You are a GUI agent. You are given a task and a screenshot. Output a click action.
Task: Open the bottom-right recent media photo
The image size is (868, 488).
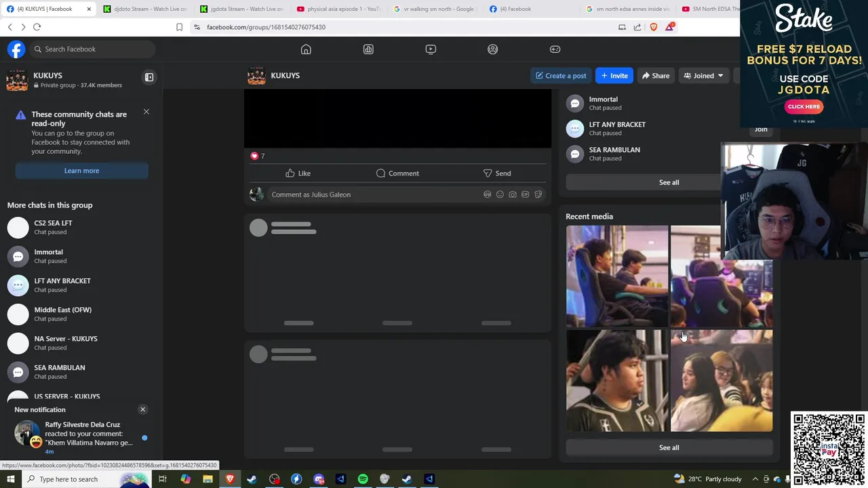pyautogui.click(x=722, y=381)
